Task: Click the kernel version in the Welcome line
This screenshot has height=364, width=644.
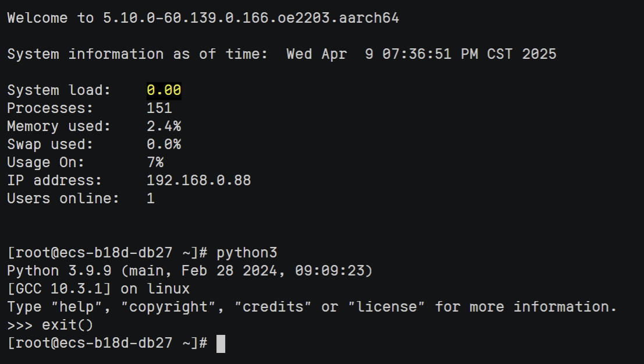Action: pyautogui.click(x=251, y=18)
